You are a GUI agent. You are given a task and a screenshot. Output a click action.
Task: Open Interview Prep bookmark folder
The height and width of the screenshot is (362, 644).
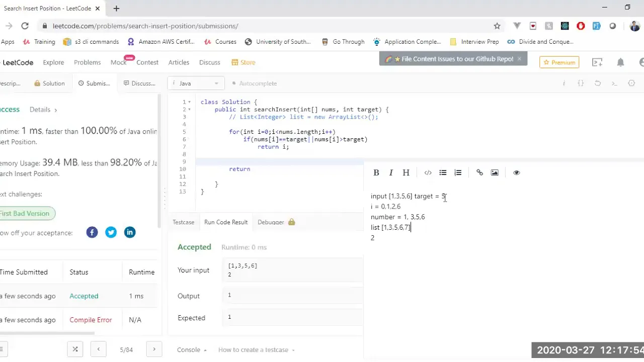(x=474, y=42)
